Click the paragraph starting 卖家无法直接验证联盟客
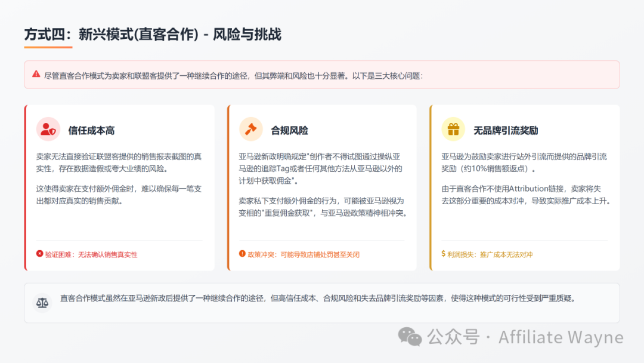Image resolution: width=644 pixels, height=363 pixels. pos(119,163)
